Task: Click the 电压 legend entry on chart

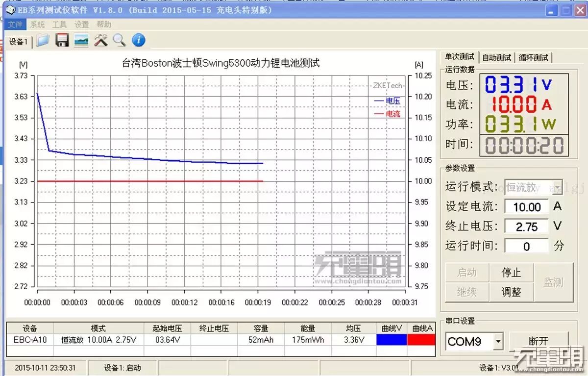Action: [x=387, y=101]
